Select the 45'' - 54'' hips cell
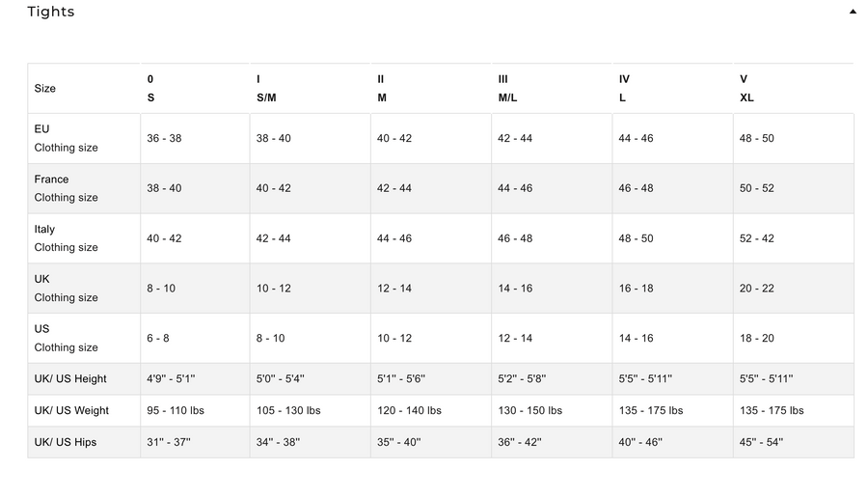The height and width of the screenshot is (498, 868). 761,442
